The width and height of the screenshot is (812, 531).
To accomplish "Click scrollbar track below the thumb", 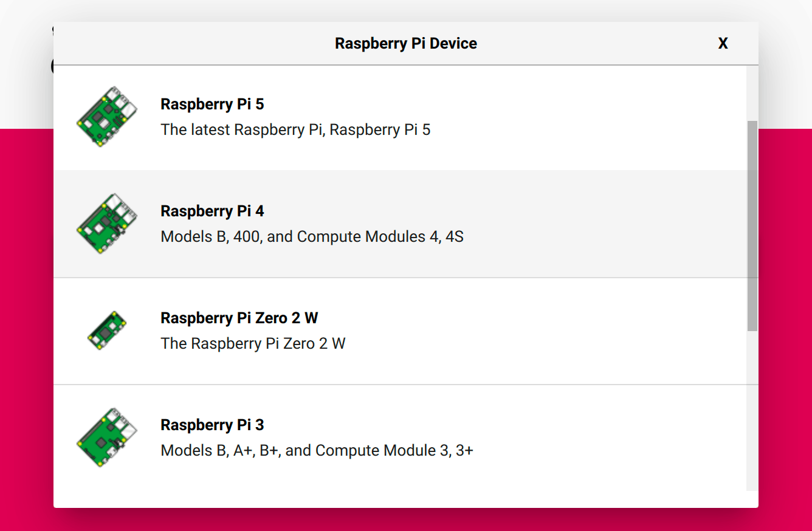I will [752, 413].
